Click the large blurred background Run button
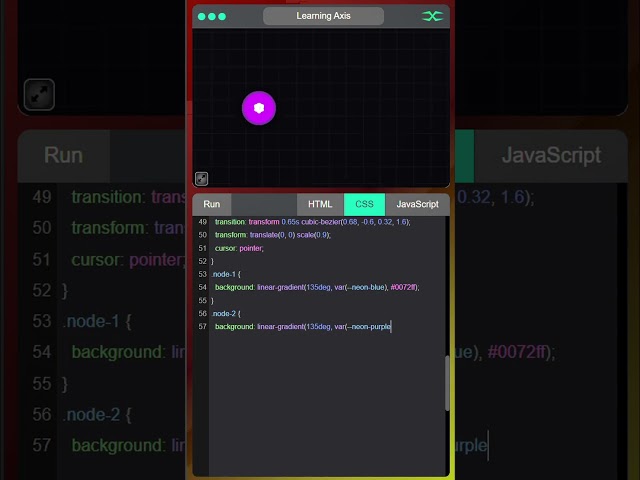 (x=63, y=156)
